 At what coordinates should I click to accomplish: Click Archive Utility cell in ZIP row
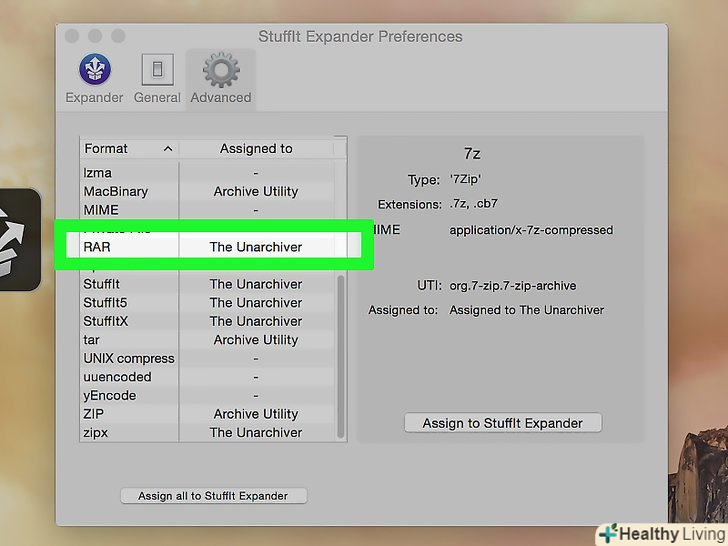[x=256, y=414]
